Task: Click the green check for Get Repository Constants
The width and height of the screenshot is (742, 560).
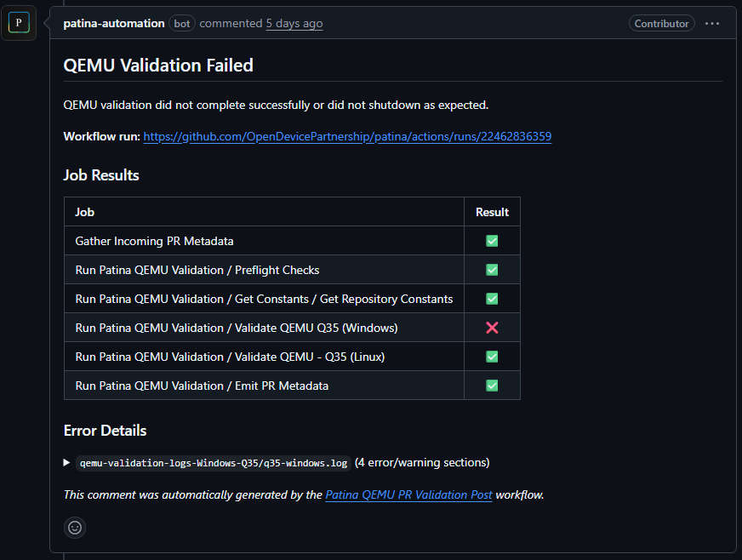Action: click(x=492, y=299)
